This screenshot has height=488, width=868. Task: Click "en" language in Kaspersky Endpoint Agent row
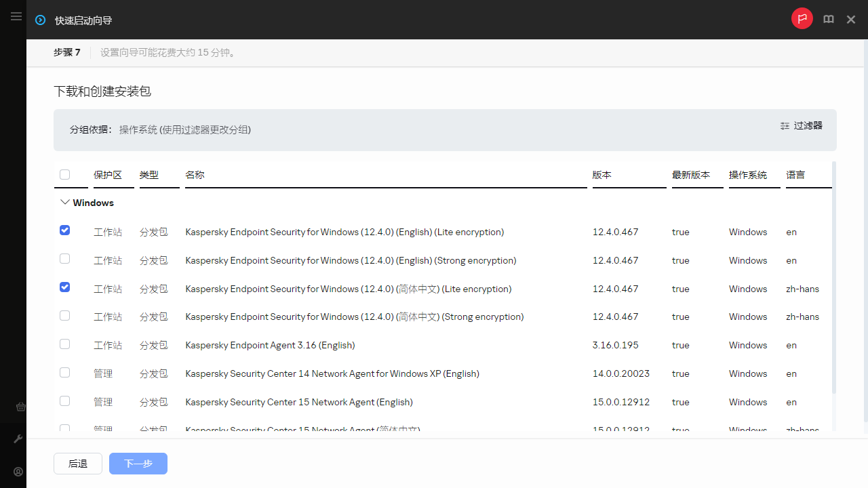coord(791,345)
